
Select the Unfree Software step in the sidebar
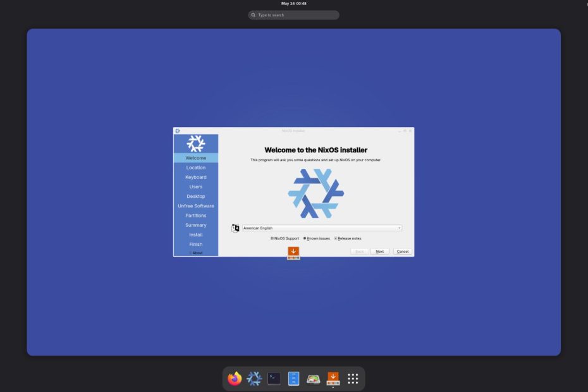coord(196,206)
